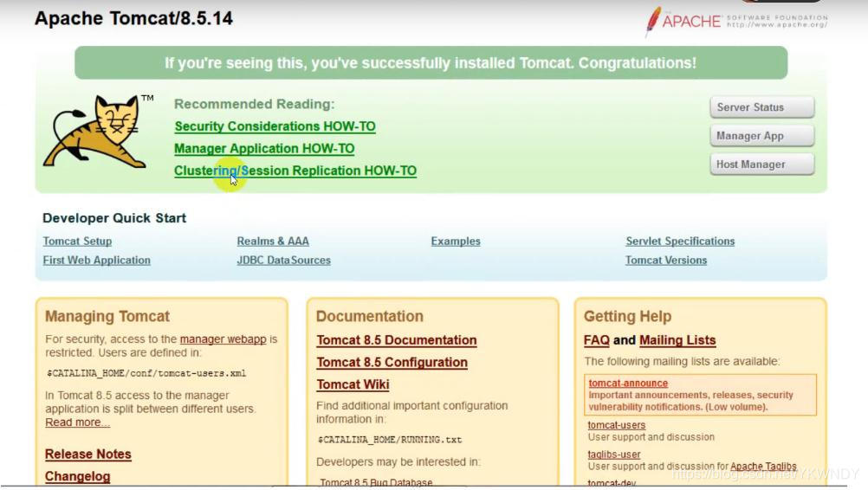
Task: Go to Tomcat Setup link
Action: 77,242
